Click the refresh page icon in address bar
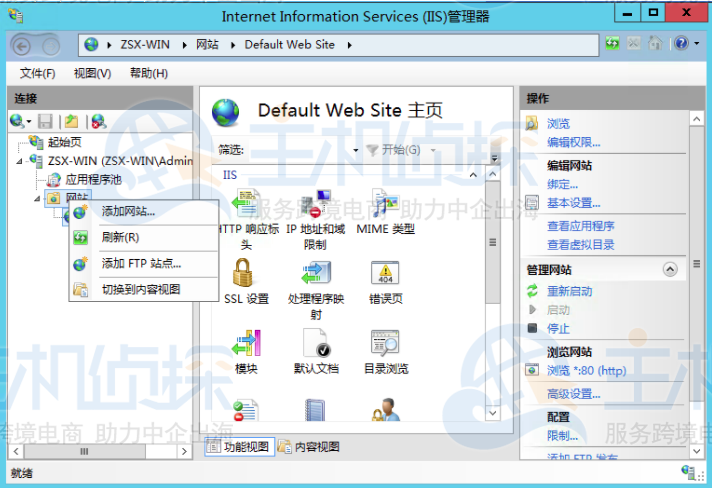This screenshot has height=488, width=712. coord(612,44)
